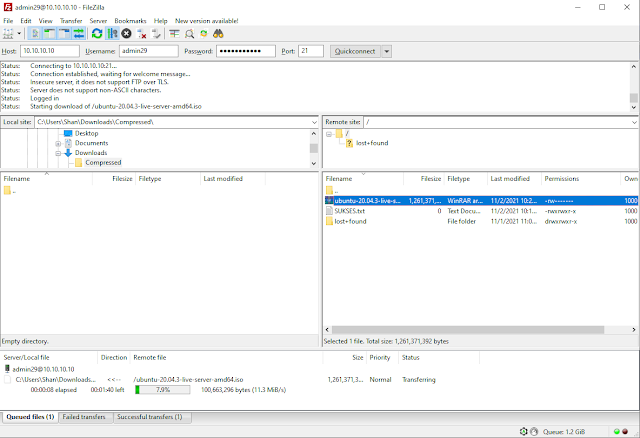Open the Server menu
This screenshot has width=640, height=438.
(x=98, y=21)
